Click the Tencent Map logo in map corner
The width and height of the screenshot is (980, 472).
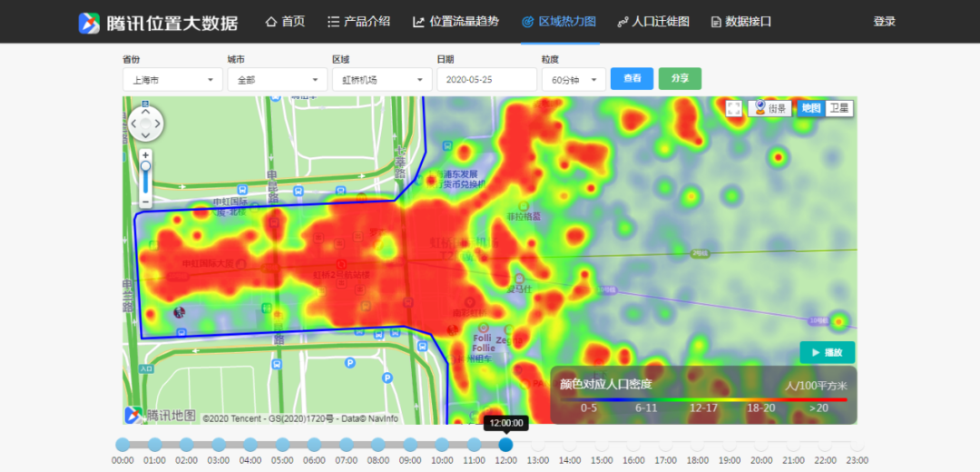(161, 415)
